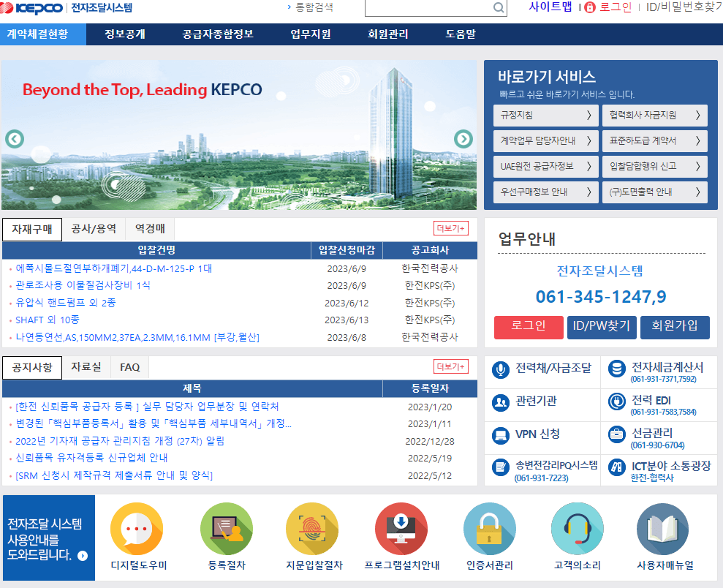The height and width of the screenshot is (588, 723).
Task: Click 전력채/자금조달 microphone icon
Action: coord(500,369)
